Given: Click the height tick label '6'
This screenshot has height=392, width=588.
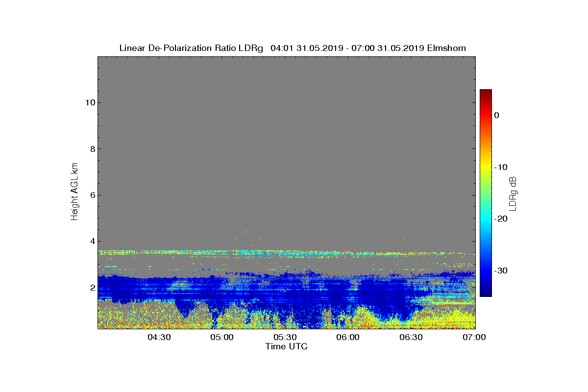Looking at the screenshot, I should [92, 195].
